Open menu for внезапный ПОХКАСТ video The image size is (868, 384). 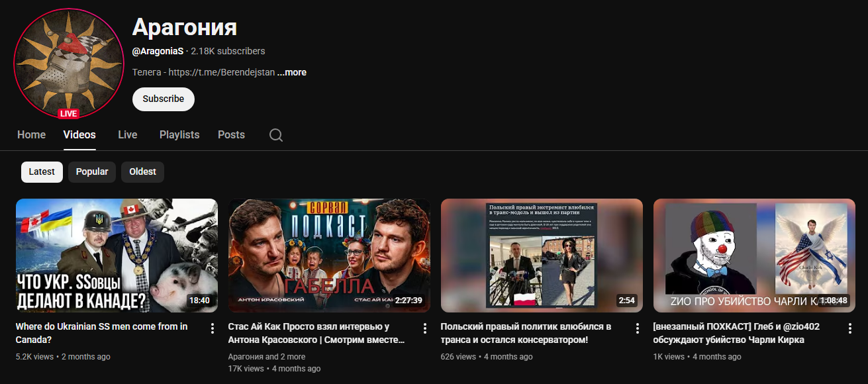(850, 328)
